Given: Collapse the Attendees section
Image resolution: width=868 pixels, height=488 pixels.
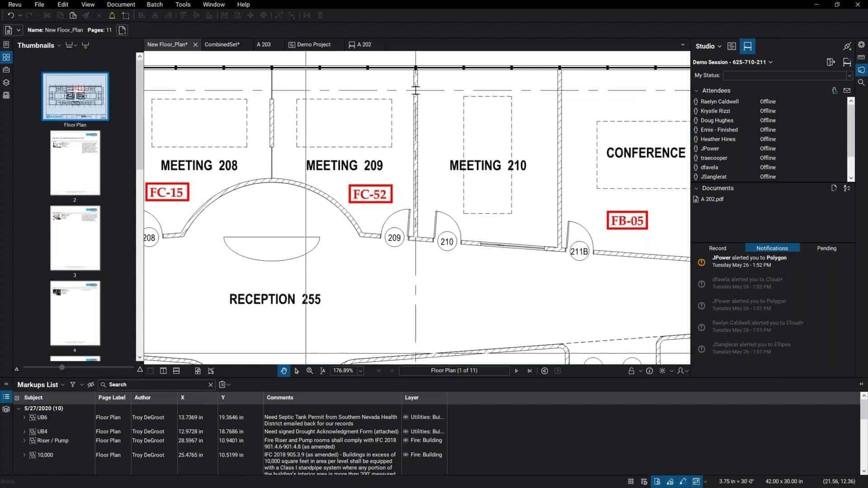Looking at the screenshot, I should tap(697, 90).
